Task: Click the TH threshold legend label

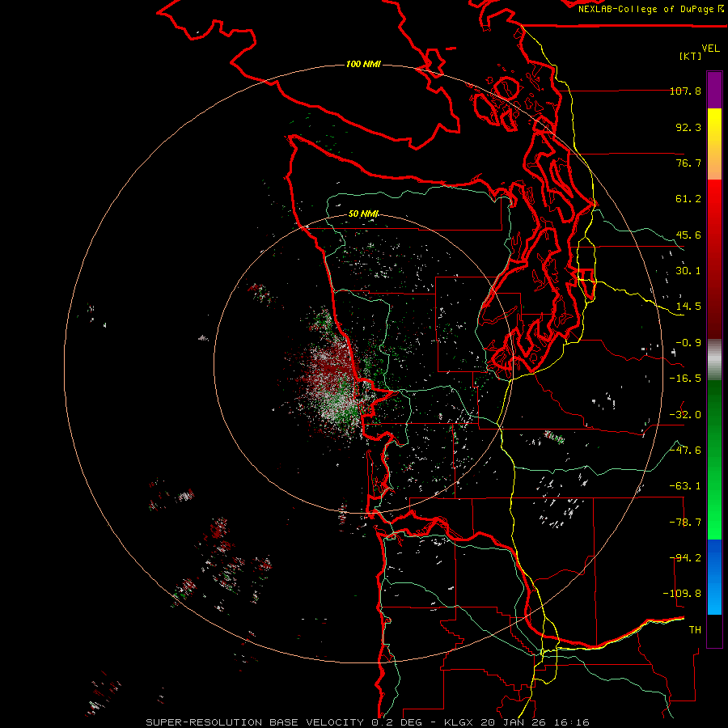Action: click(695, 630)
